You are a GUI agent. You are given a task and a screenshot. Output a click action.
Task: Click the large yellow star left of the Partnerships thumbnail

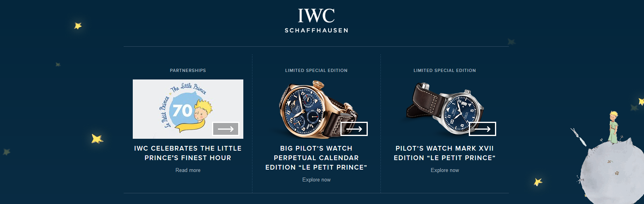tap(97, 138)
